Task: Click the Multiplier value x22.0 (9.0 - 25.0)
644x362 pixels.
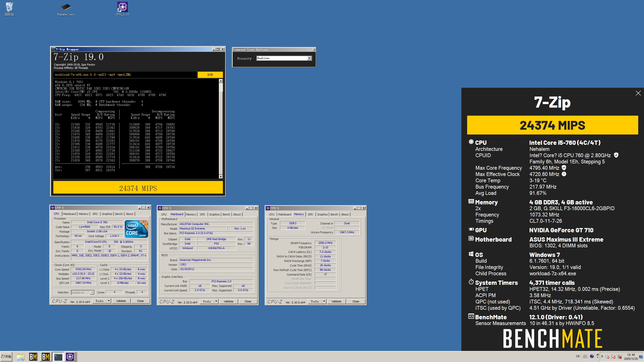Action: [x=83, y=274]
